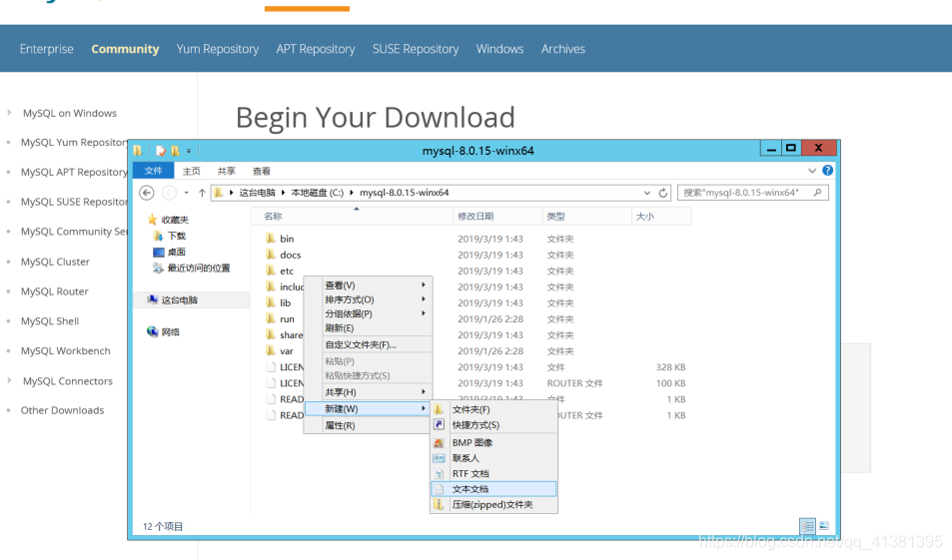Open APT Repository on MySQL site
Image resolution: width=952 pixels, height=560 pixels.
tap(315, 49)
